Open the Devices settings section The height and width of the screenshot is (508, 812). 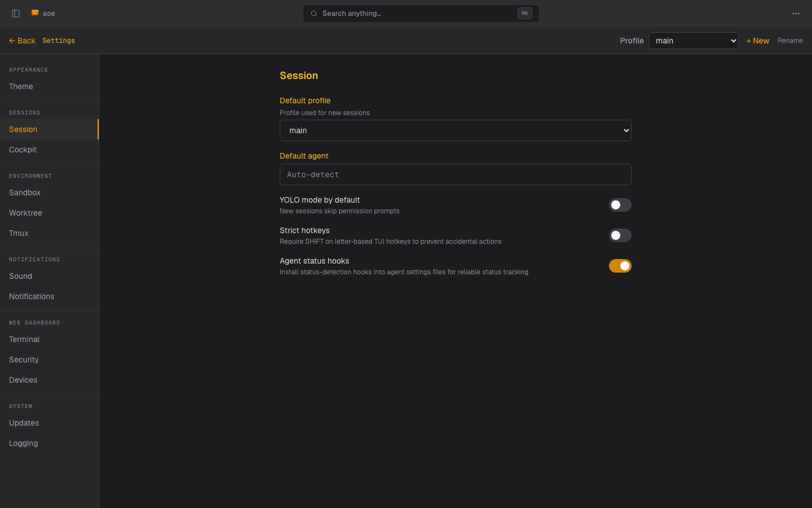click(x=49, y=380)
